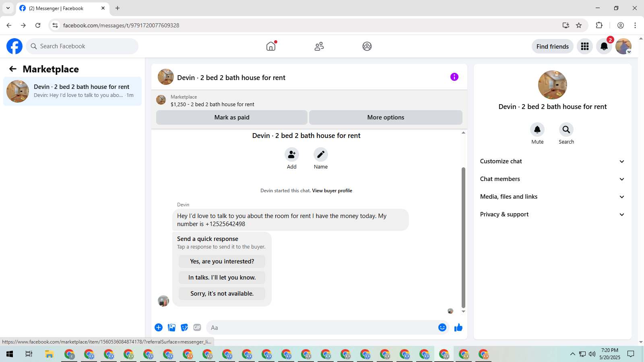Open the Menu grid icon
The image size is (644, 362).
point(585,46)
